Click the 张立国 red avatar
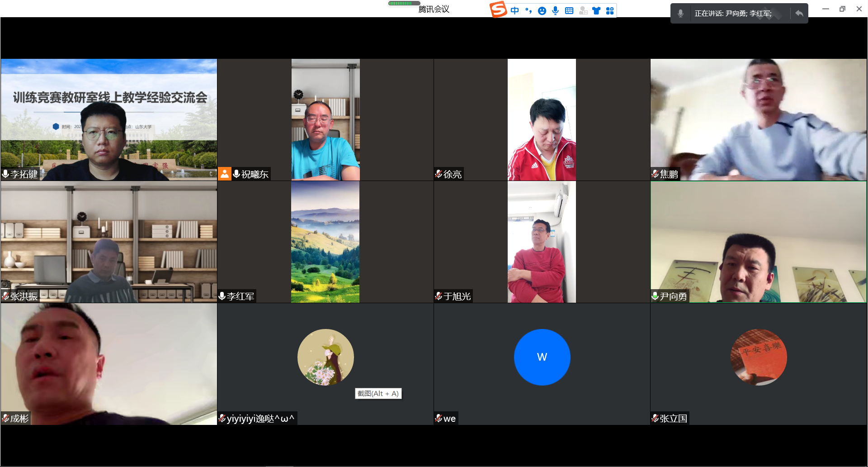The height and width of the screenshot is (467, 868). pos(759,357)
